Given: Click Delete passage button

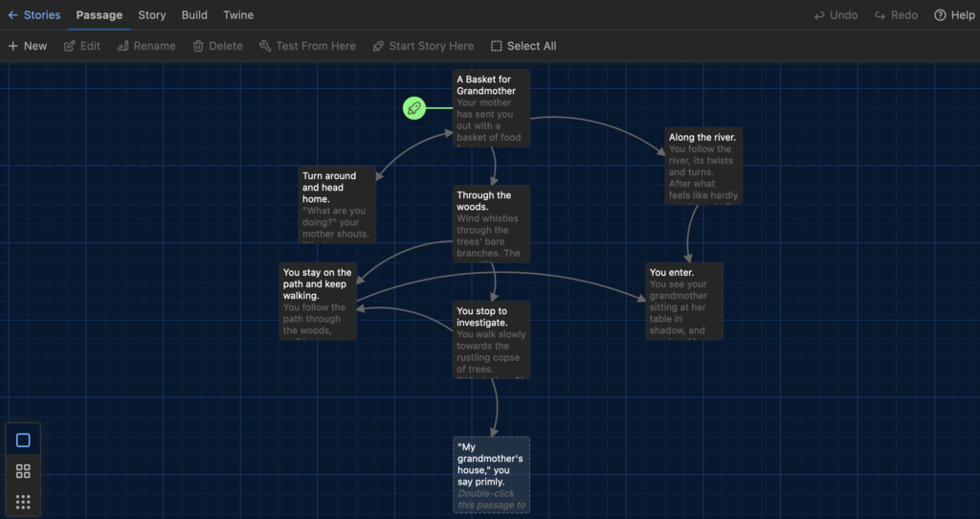Looking at the screenshot, I should coord(217,46).
